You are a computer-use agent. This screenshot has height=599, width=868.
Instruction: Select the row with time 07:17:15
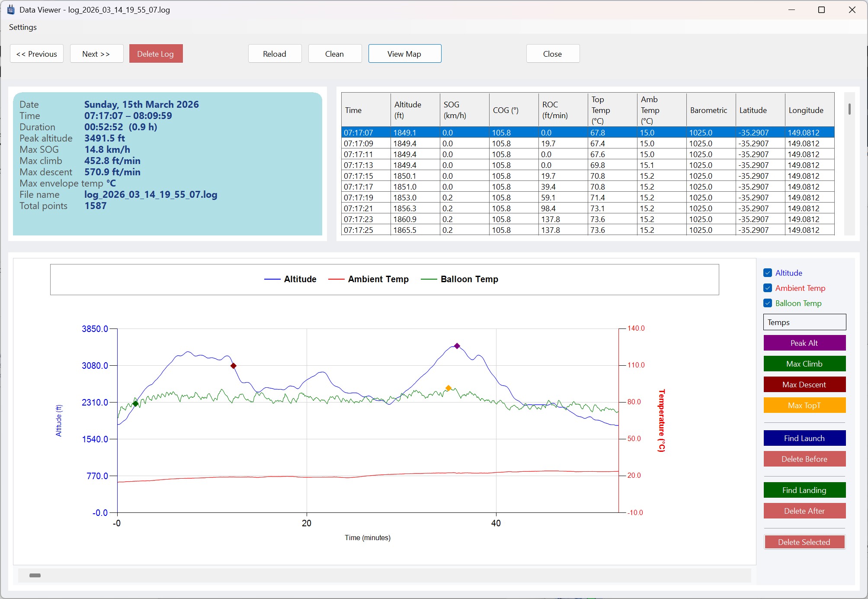point(588,176)
